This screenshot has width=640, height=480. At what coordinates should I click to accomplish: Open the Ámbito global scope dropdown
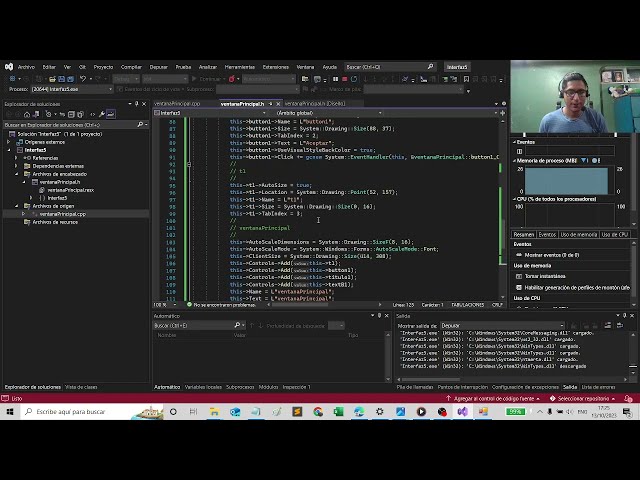(x=329, y=113)
